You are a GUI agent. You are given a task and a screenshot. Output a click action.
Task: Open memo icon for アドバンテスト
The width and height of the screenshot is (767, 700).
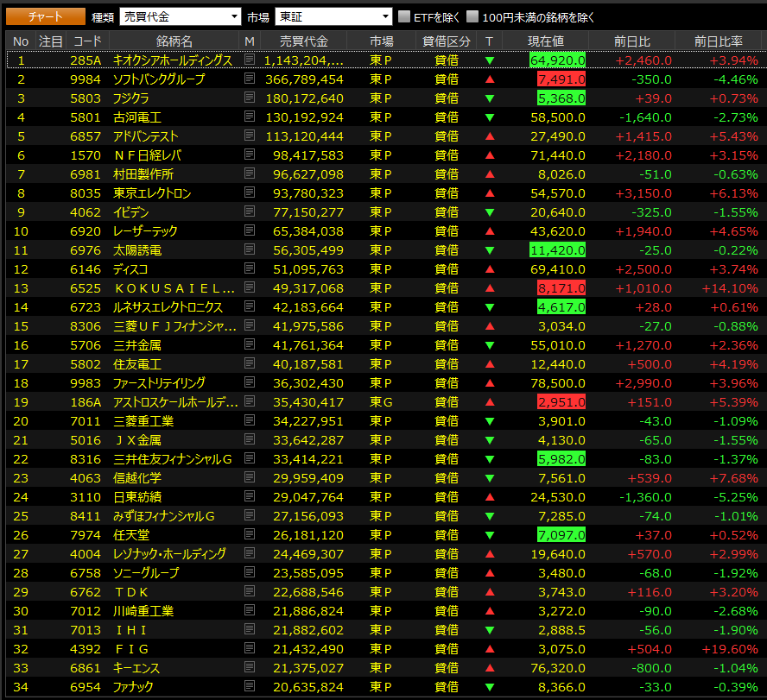(x=250, y=136)
